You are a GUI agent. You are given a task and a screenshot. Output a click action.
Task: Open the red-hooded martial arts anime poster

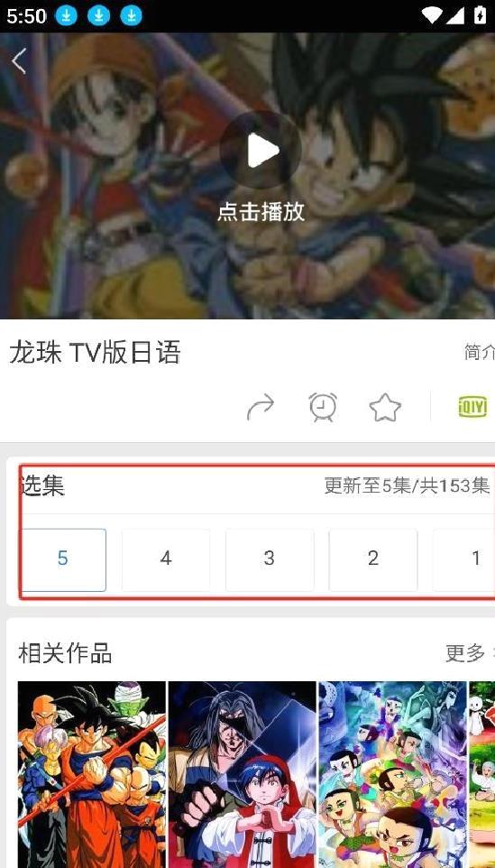coord(243,774)
